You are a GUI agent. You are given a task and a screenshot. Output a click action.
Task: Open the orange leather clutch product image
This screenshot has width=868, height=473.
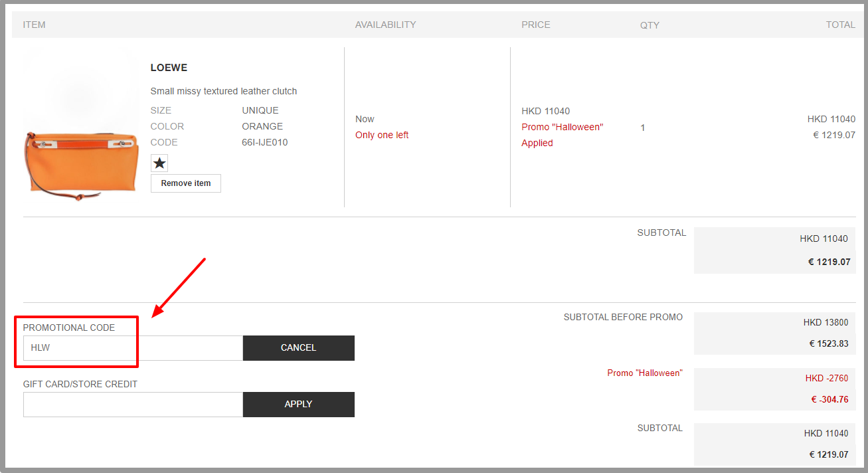81,128
